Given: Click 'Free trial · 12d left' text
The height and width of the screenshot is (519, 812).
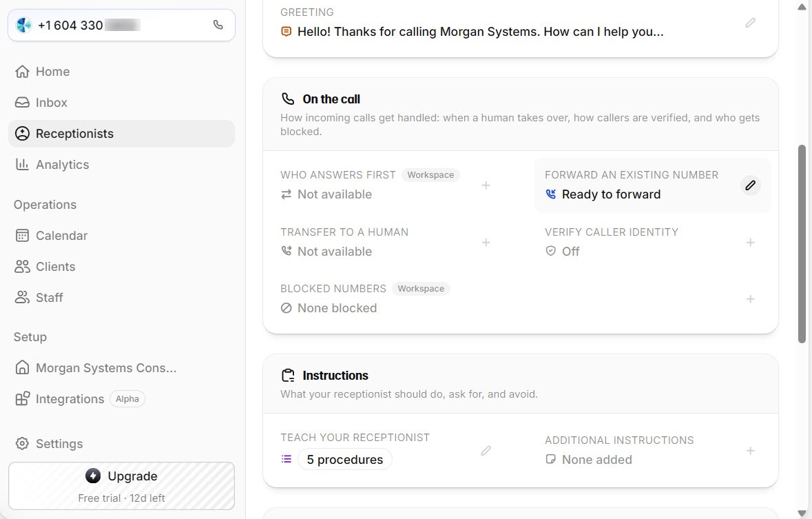Looking at the screenshot, I should tap(122, 498).
